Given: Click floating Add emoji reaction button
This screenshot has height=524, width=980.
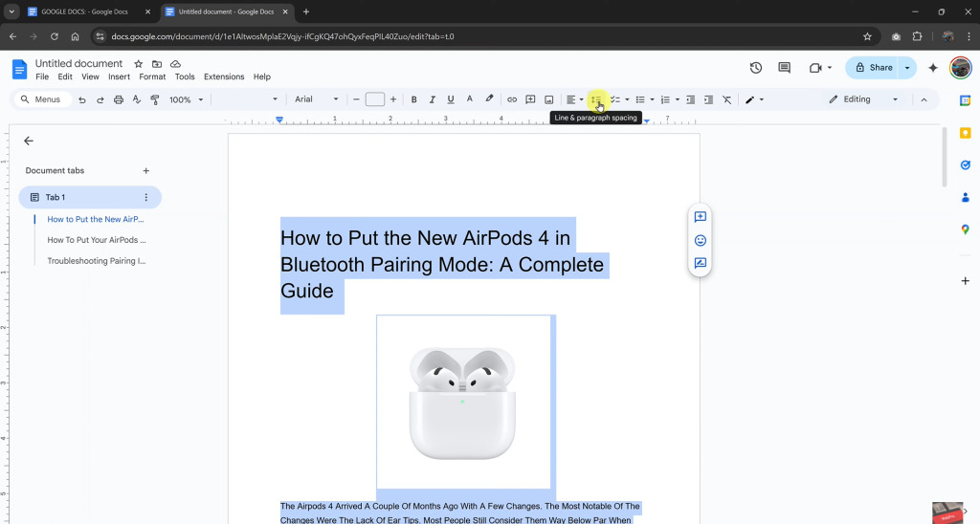Looking at the screenshot, I should tap(700, 240).
